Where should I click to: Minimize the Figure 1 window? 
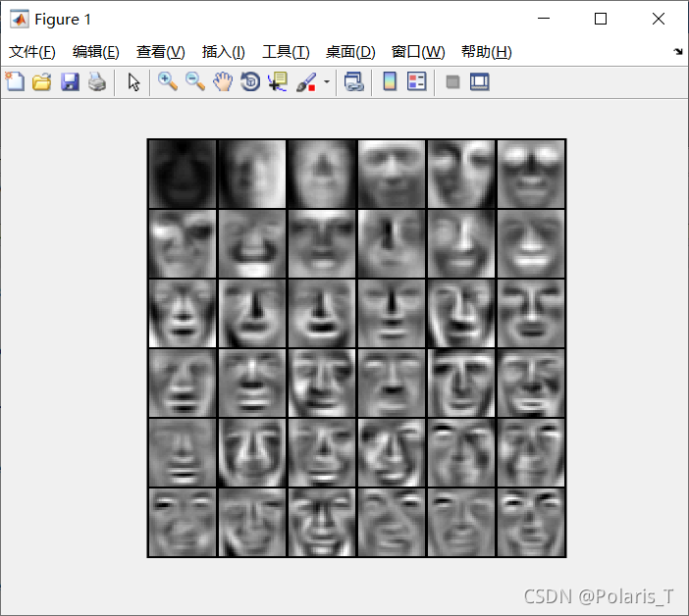[x=544, y=19]
